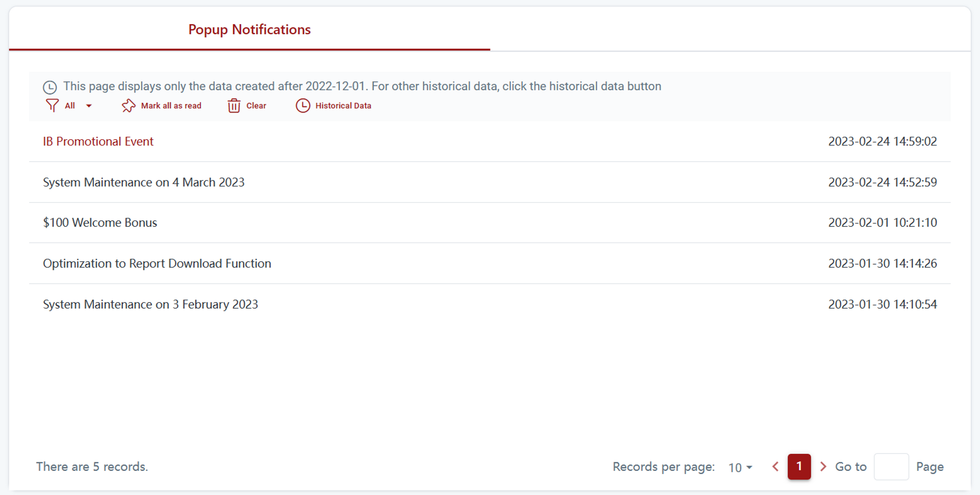Click page number 1 button
Screen dimensions: 980x495
[x=799, y=467]
